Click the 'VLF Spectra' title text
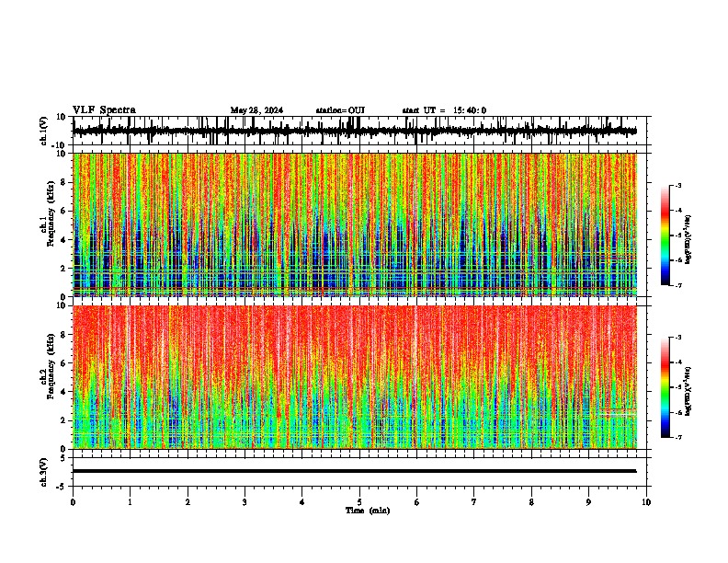The height and width of the screenshot is (563, 728). [x=104, y=110]
